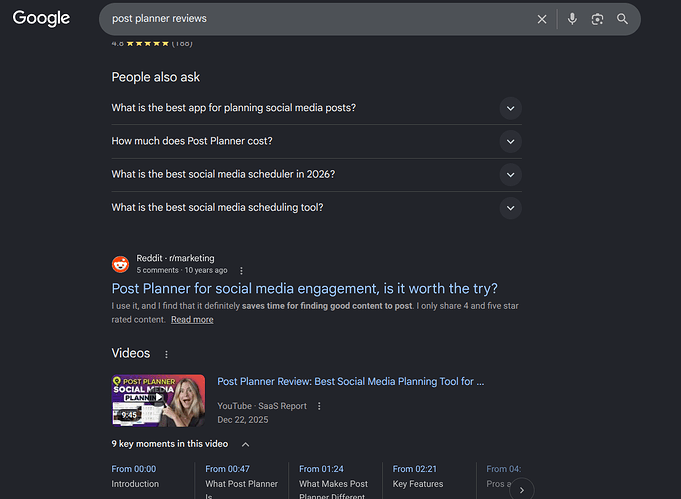Expand 'best social media scheduler in 2026' question
Image resolution: width=681 pixels, height=499 pixels.
(x=317, y=175)
